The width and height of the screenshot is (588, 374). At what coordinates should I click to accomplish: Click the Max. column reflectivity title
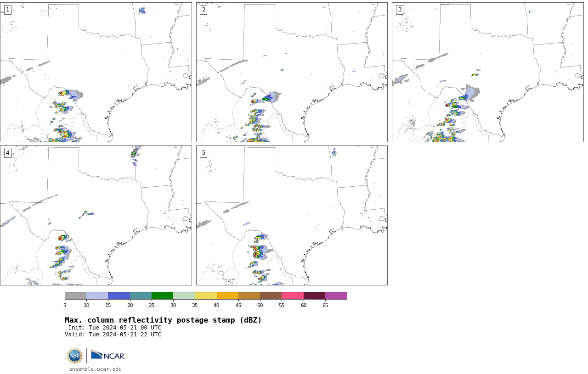163,320
